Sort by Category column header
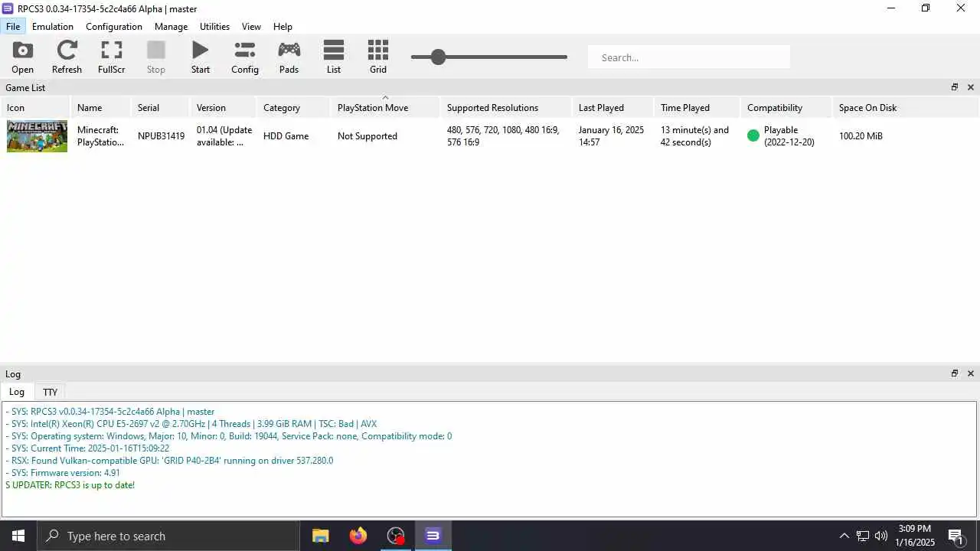This screenshot has width=980, height=551. [294, 108]
